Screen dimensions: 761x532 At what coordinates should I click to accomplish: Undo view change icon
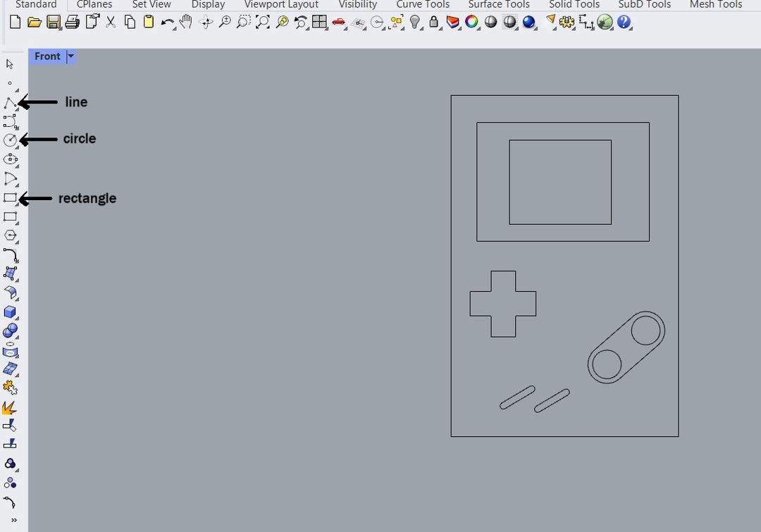tap(300, 23)
